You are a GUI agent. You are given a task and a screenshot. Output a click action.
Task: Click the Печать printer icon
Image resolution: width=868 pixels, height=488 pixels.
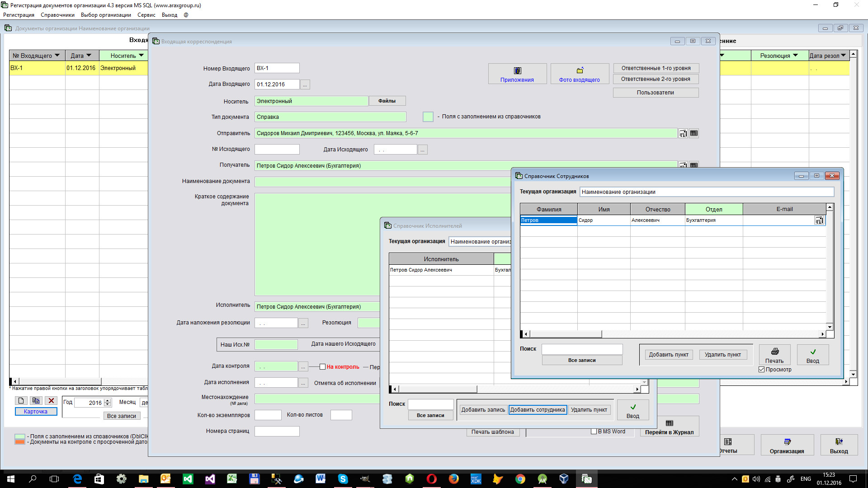tap(774, 352)
